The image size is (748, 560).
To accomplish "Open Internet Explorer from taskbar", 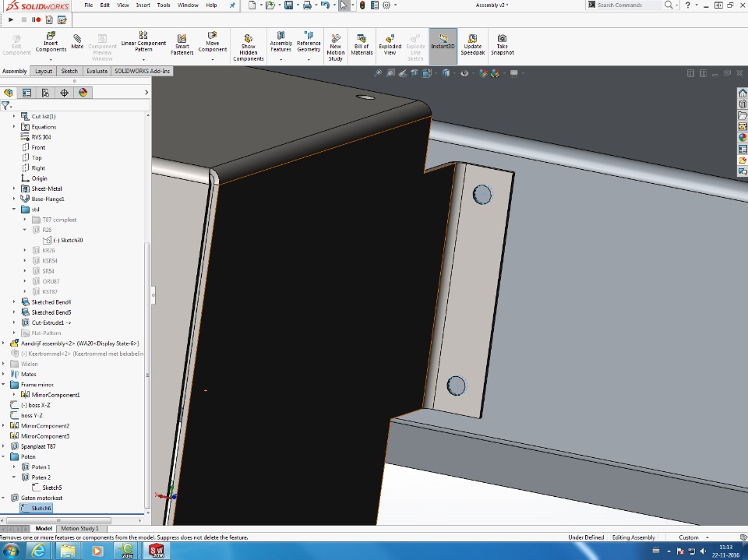I will [x=38, y=551].
